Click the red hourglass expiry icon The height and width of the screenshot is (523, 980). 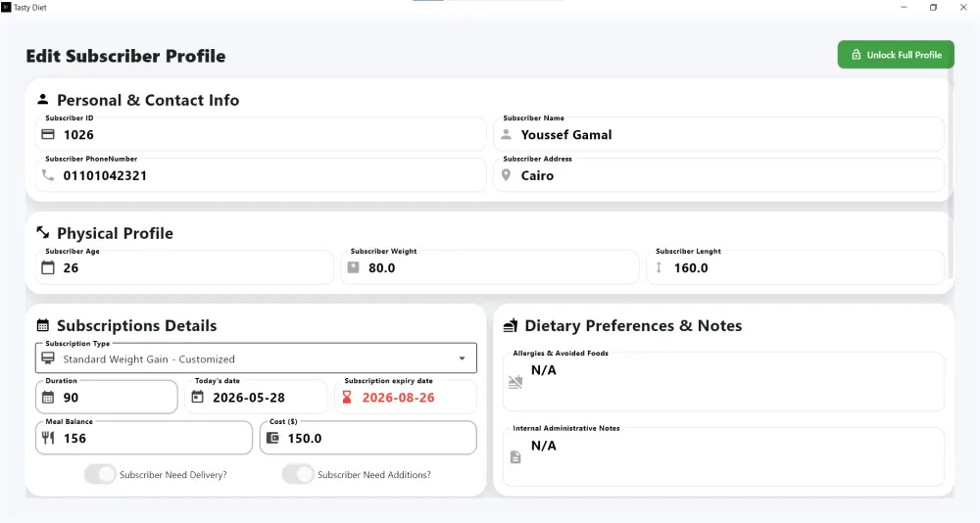coord(347,397)
